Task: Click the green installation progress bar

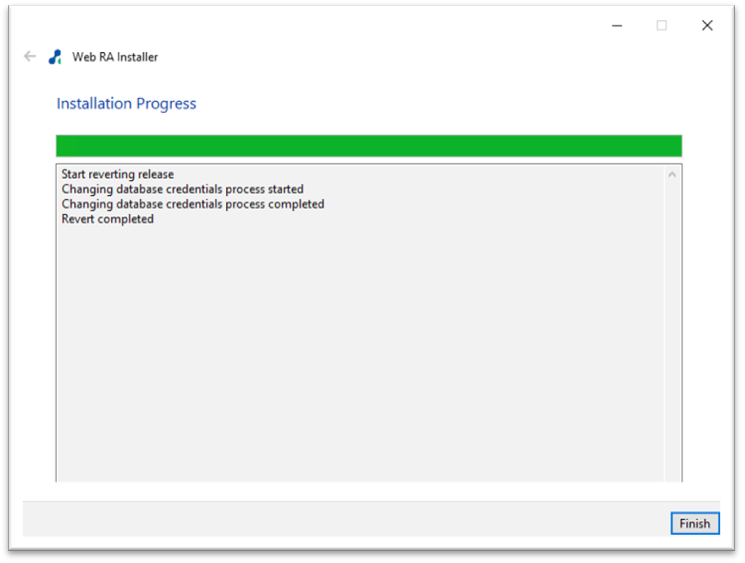Action: (x=368, y=146)
